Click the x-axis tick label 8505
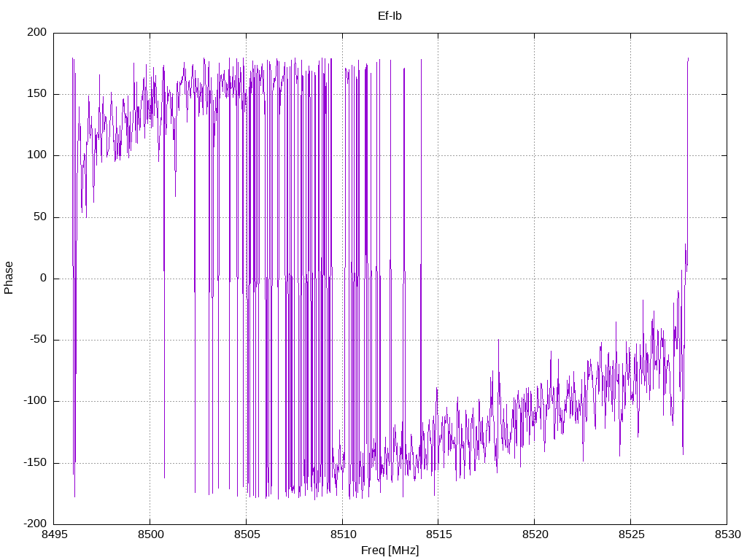 [247, 534]
